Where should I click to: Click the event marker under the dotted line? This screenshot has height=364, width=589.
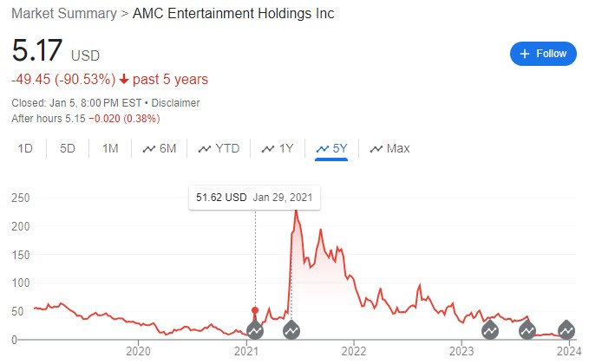(255, 330)
